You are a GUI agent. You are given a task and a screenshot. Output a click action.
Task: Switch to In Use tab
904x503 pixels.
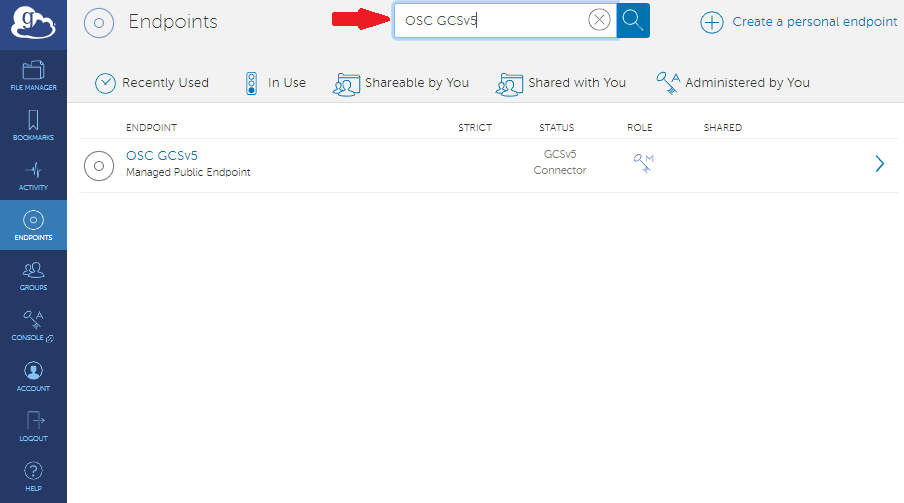pyautogui.click(x=275, y=83)
